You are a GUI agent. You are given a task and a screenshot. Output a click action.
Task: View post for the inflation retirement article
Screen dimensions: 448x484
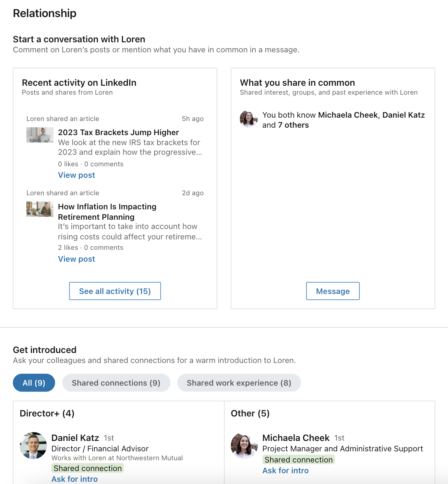tap(77, 259)
